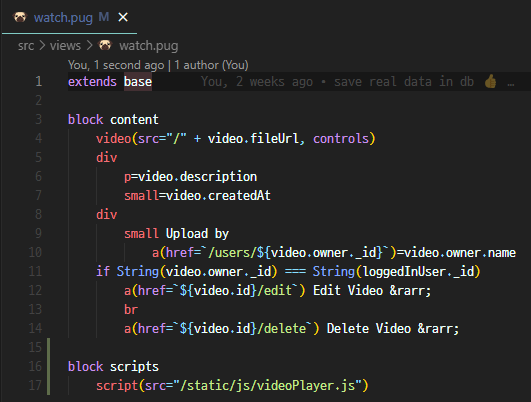Click the 'script' tag on line 17
Viewport: 531px width, 402px height.
pyautogui.click(x=117, y=385)
